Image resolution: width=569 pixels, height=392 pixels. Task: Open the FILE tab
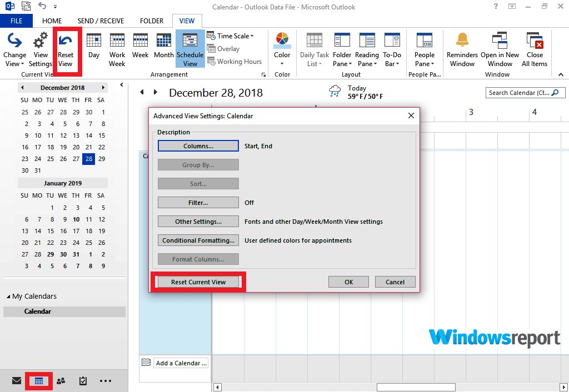16,21
